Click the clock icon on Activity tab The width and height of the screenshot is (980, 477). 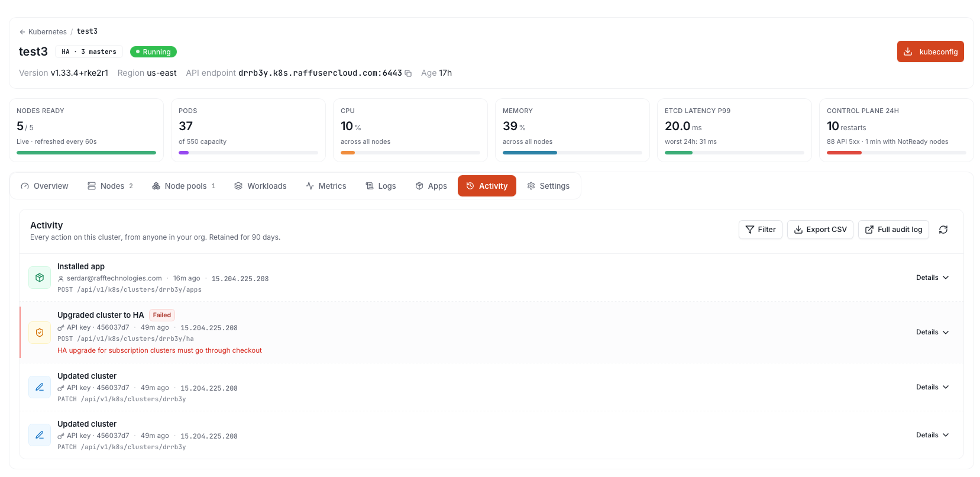[470, 186]
